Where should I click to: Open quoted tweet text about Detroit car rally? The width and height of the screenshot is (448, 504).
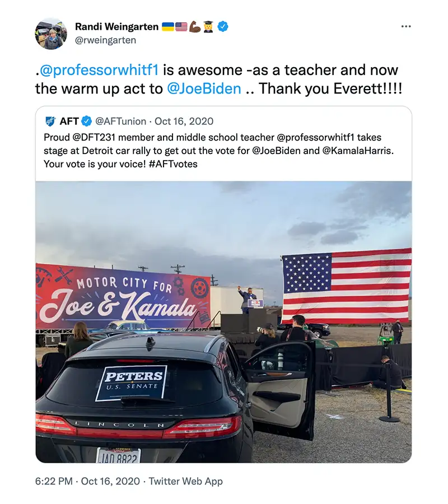coord(218,151)
